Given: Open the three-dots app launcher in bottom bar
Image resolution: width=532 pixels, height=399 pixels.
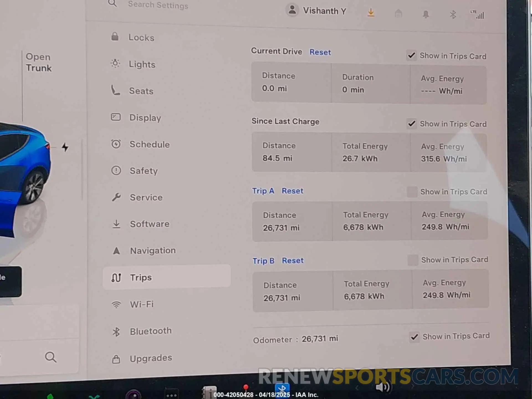Looking at the screenshot, I should coord(172,395).
